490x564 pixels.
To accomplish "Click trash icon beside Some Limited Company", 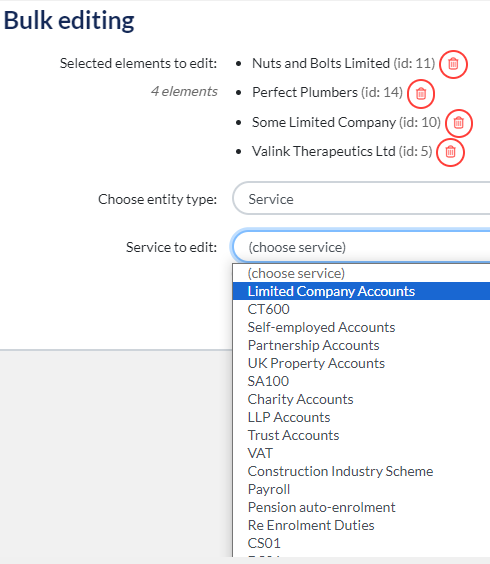I will (x=459, y=123).
